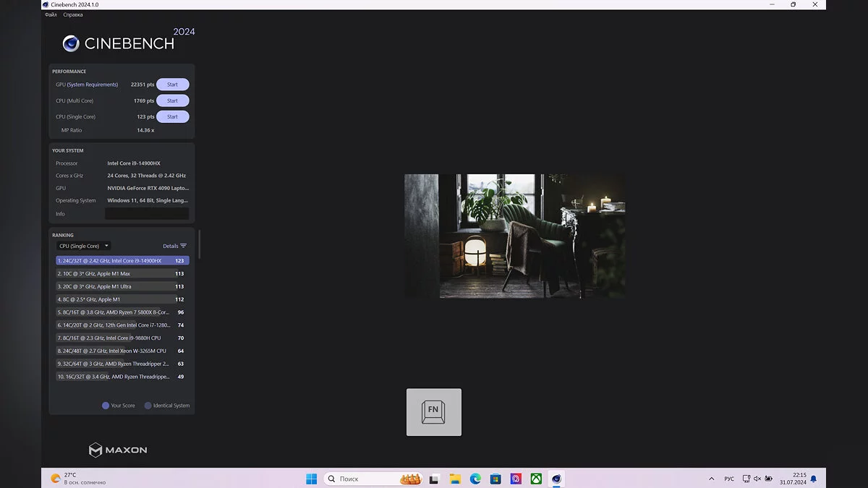Click the 1769 pts multi core score

(x=144, y=100)
